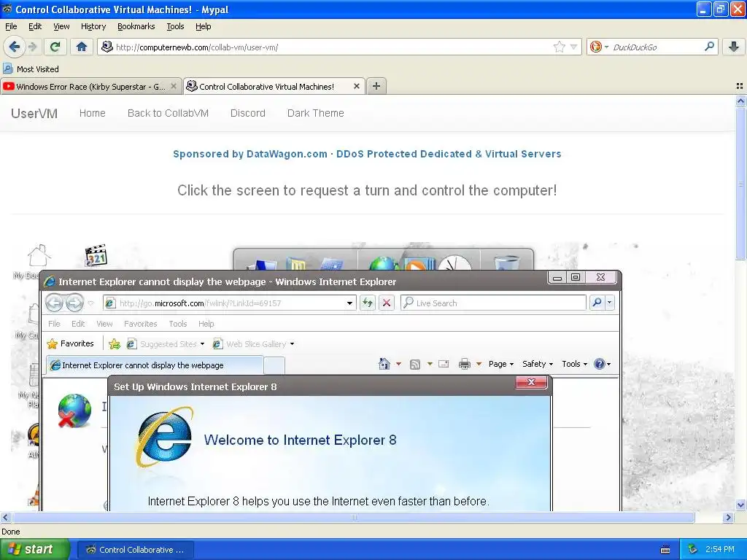Open Mypal Tools menu
747x560 pixels.
pos(175,26)
